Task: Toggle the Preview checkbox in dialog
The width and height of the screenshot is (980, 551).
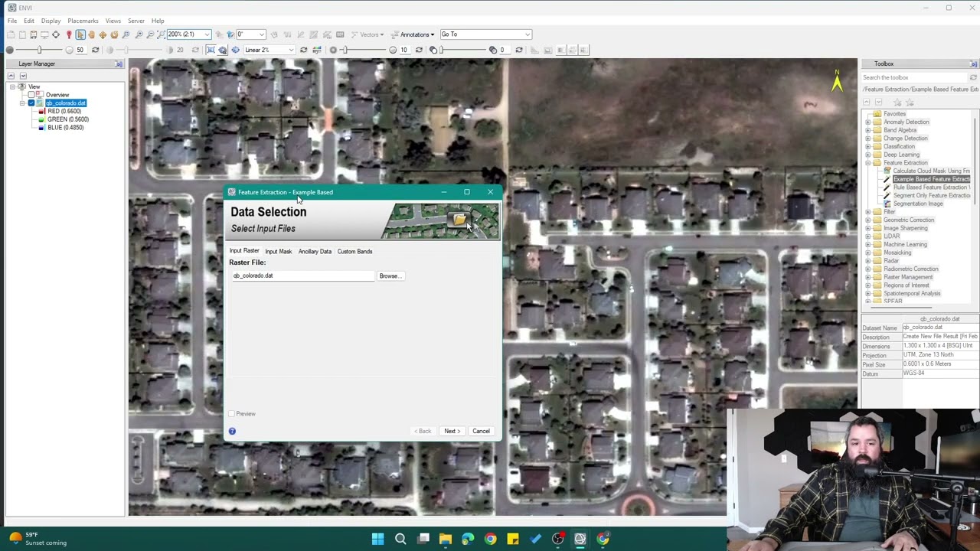Action: [x=232, y=413]
